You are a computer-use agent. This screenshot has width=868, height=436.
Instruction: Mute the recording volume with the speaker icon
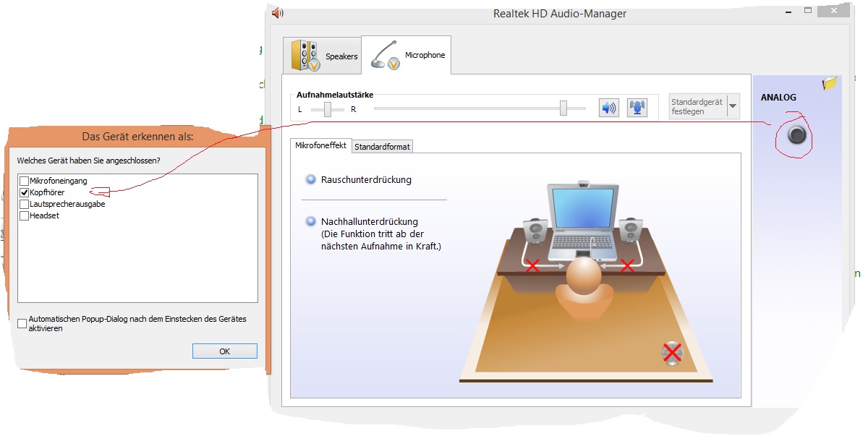(x=609, y=108)
